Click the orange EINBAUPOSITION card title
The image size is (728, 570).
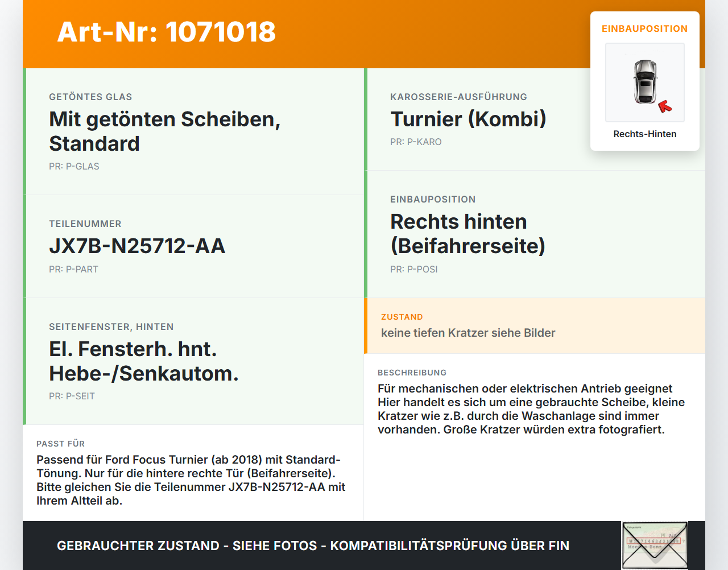click(x=645, y=29)
